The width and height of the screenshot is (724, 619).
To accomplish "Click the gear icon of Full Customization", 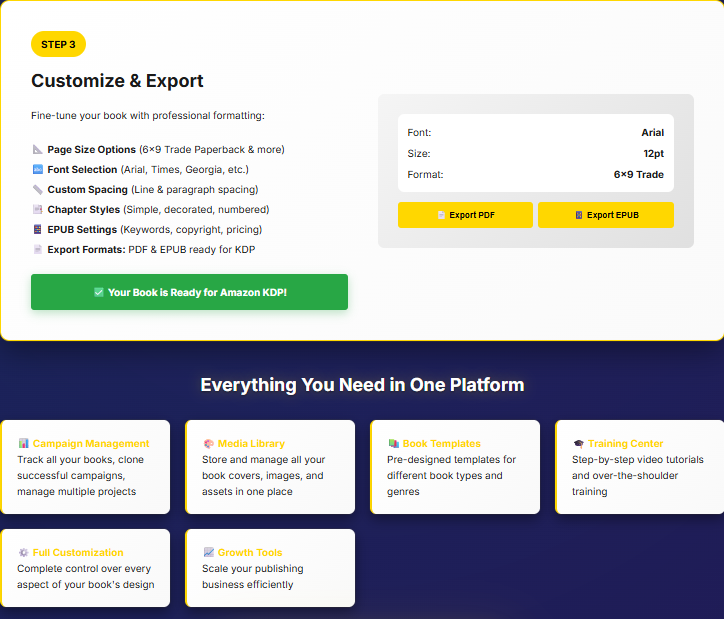I will click(23, 553).
